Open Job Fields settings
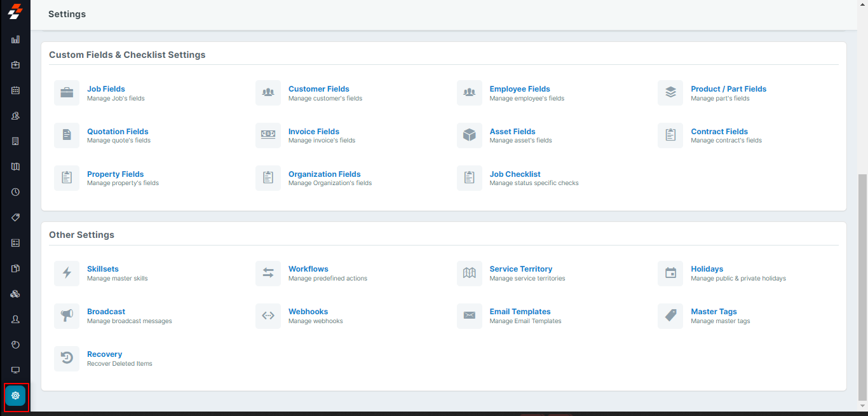868x416 pixels. tap(106, 89)
